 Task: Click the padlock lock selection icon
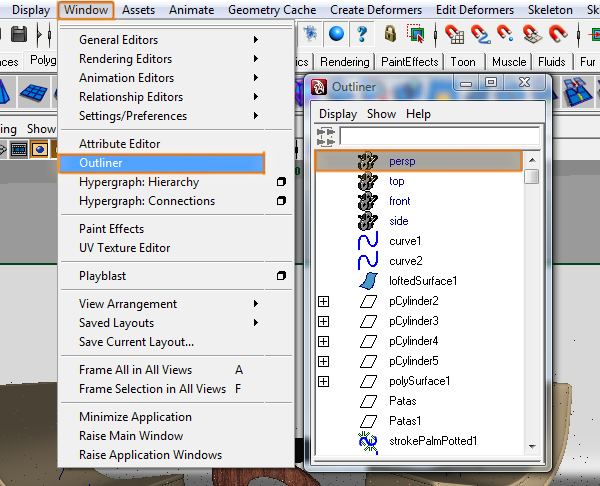tap(390, 33)
